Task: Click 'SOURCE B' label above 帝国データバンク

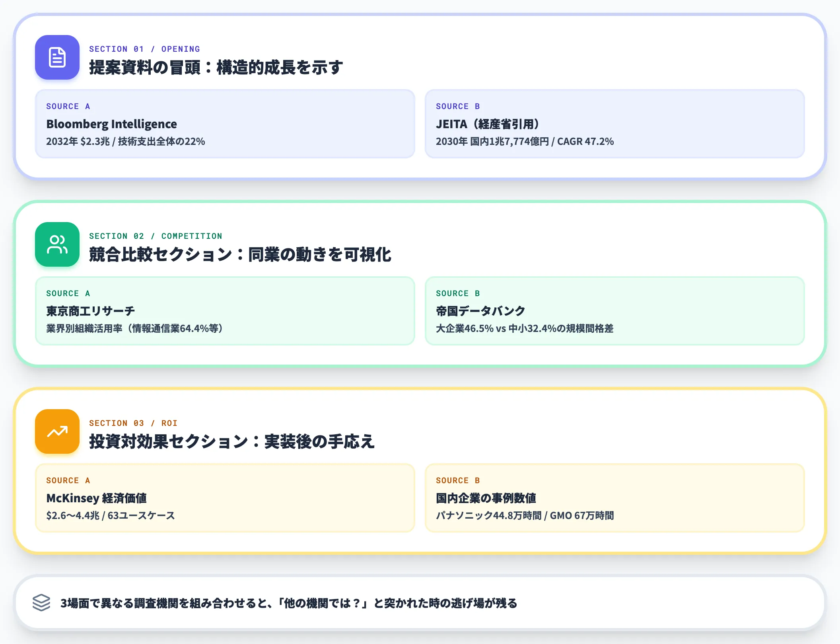Action: (458, 293)
